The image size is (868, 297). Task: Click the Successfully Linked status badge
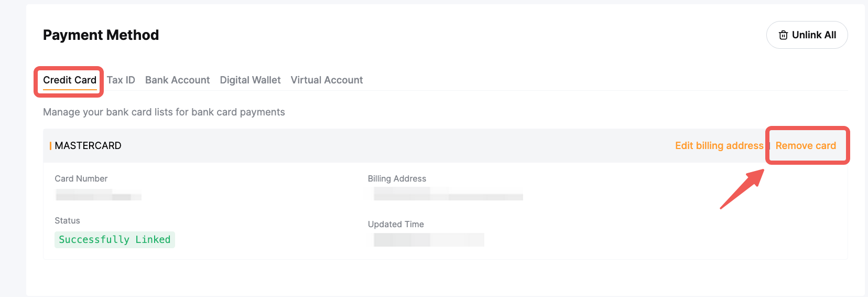[115, 240]
